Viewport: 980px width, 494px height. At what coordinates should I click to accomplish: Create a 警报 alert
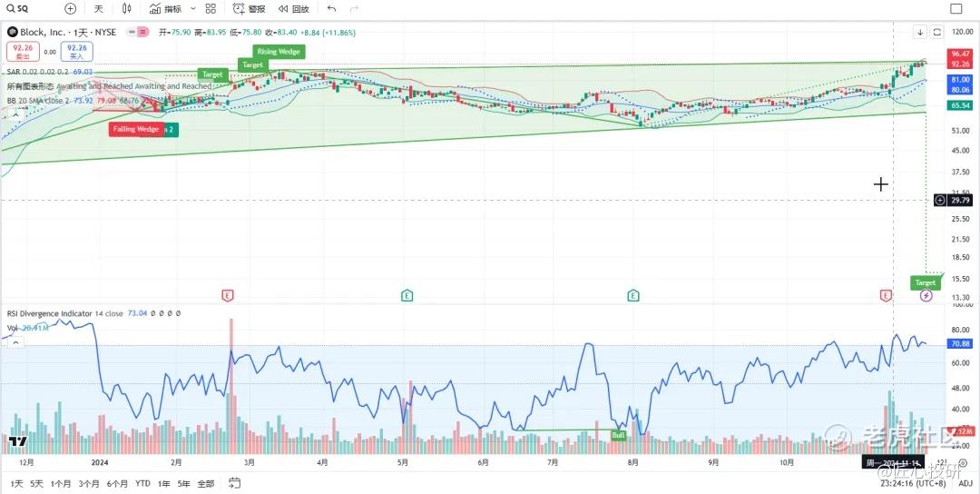[x=249, y=9]
